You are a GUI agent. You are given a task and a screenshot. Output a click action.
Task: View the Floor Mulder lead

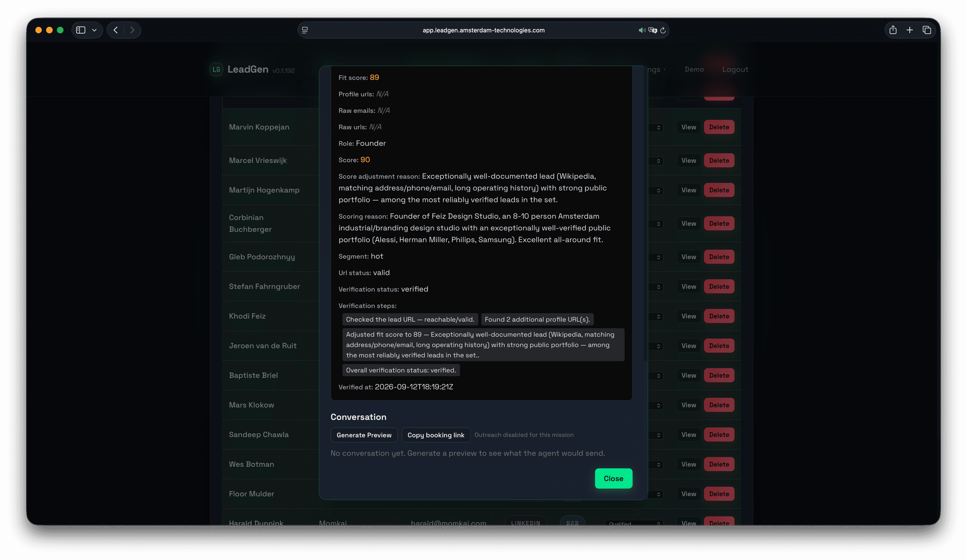689,494
